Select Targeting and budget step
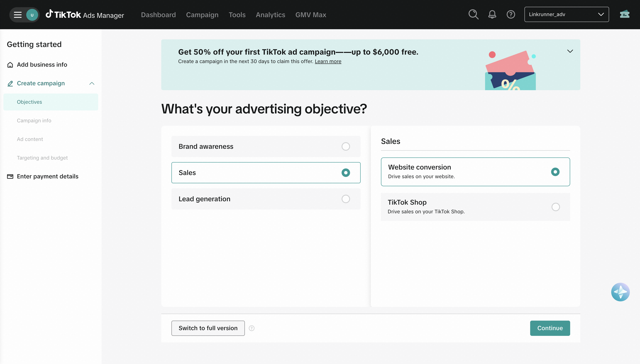640x364 pixels. [x=42, y=158]
